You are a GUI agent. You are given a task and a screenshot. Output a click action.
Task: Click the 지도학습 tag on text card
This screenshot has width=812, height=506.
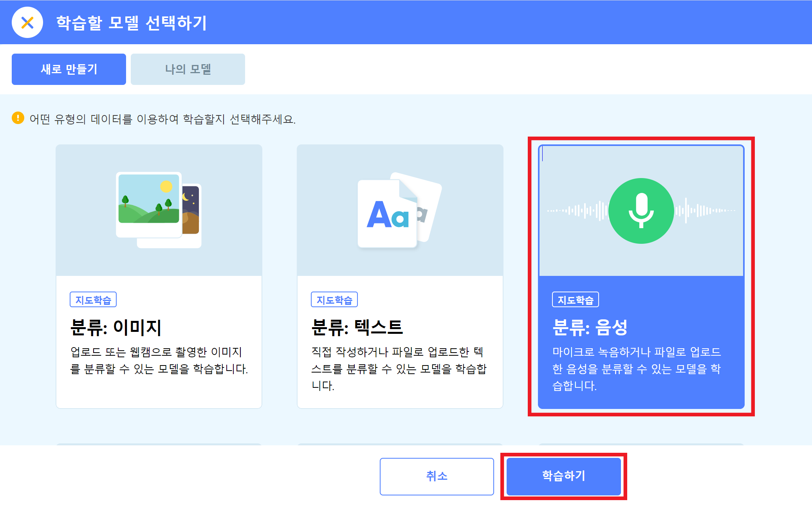[334, 300]
